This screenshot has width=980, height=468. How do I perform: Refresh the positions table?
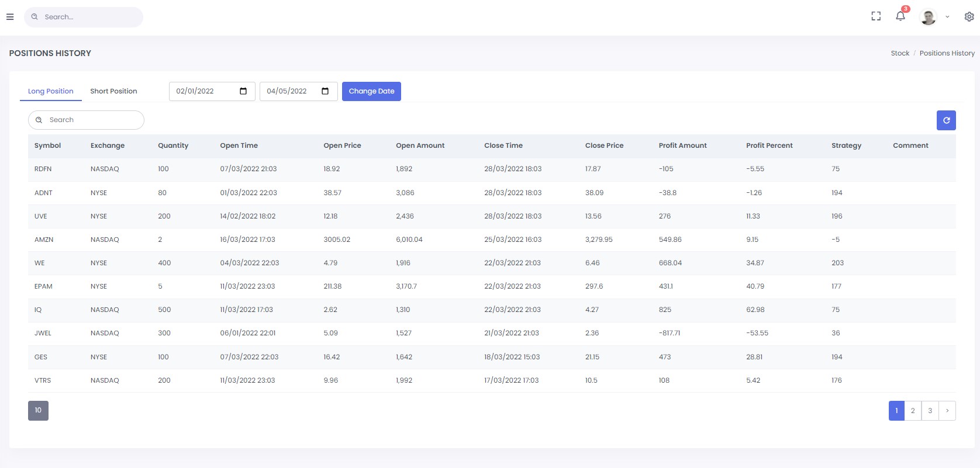pos(946,120)
